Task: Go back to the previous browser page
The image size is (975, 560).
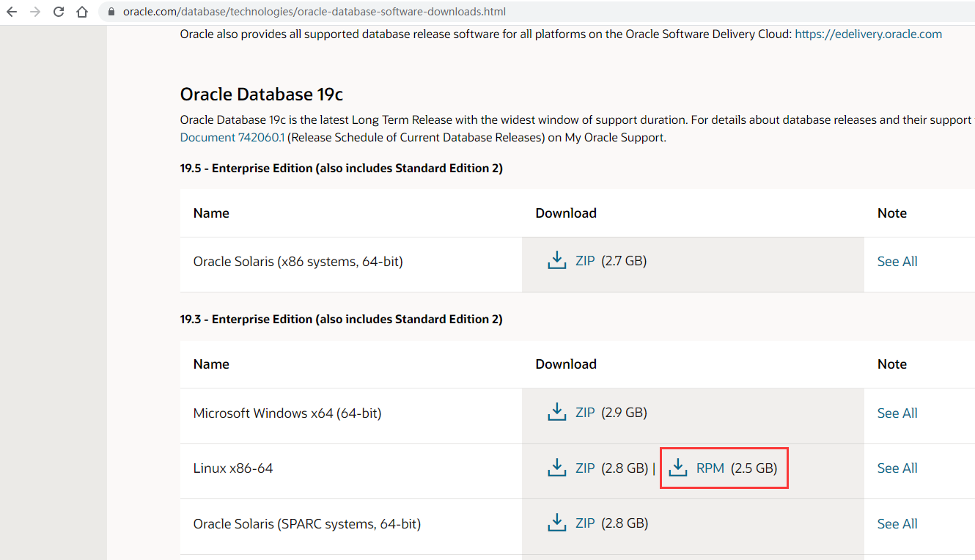Action: [x=12, y=12]
